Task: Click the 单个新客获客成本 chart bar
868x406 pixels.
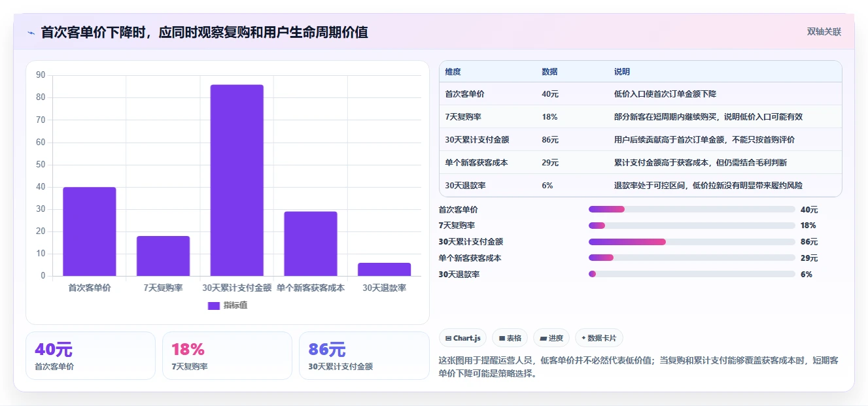Action: pos(311,244)
